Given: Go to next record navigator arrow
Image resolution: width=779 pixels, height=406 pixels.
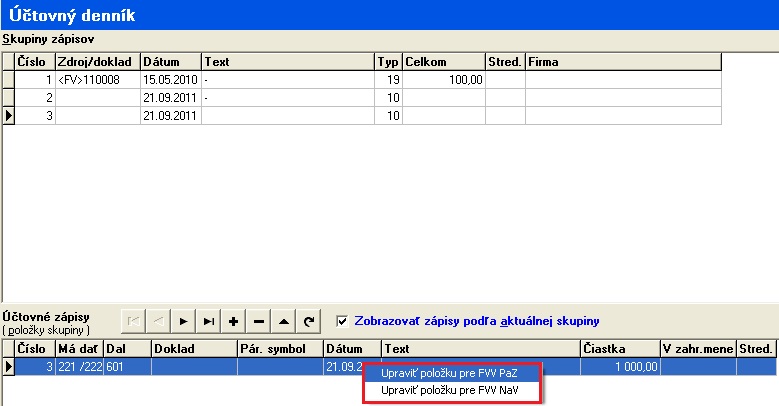Looking at the screenshot, I should pos(184,321).
